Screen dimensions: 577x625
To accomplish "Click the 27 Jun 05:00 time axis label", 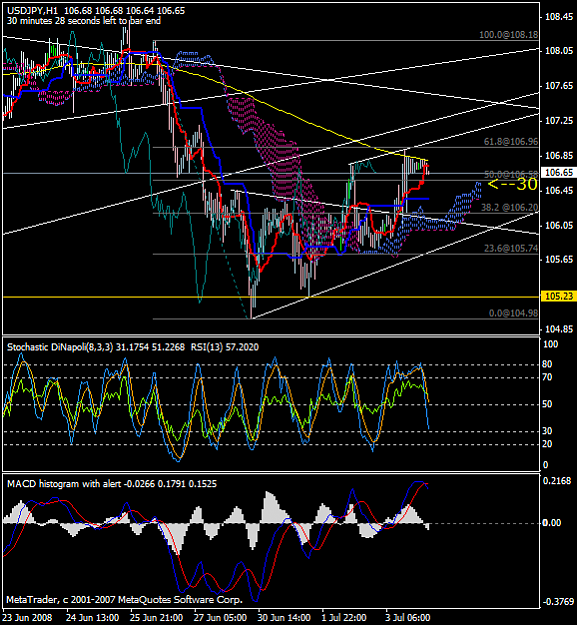I will pyautogui.click(x=220, y=617).
